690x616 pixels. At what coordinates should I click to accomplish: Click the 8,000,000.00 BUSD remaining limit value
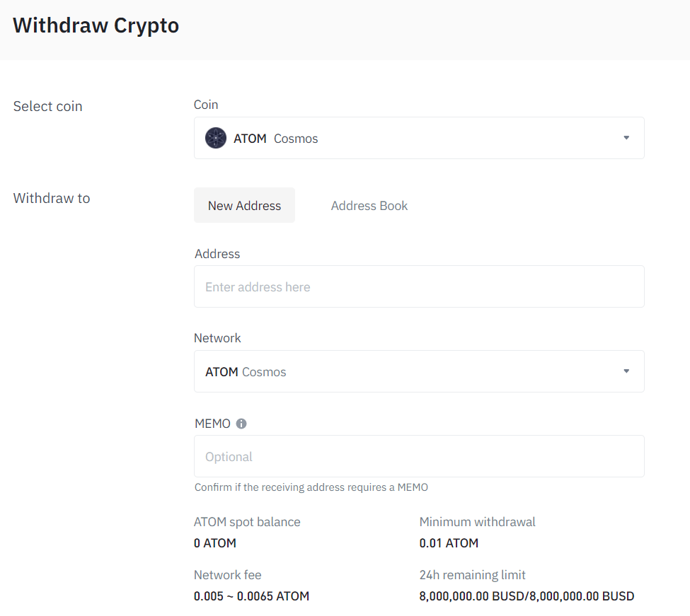coord(527,596)
